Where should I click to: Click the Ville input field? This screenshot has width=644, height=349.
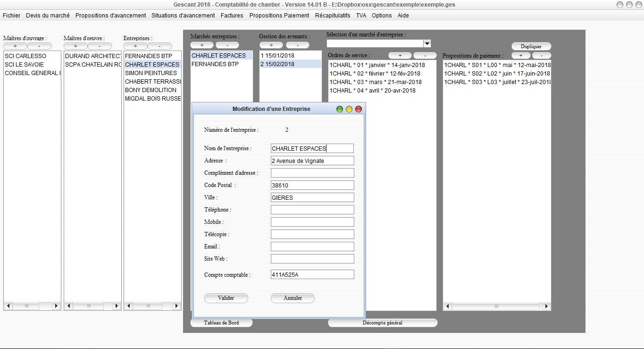pyautogui.click(x=312, y=197)
